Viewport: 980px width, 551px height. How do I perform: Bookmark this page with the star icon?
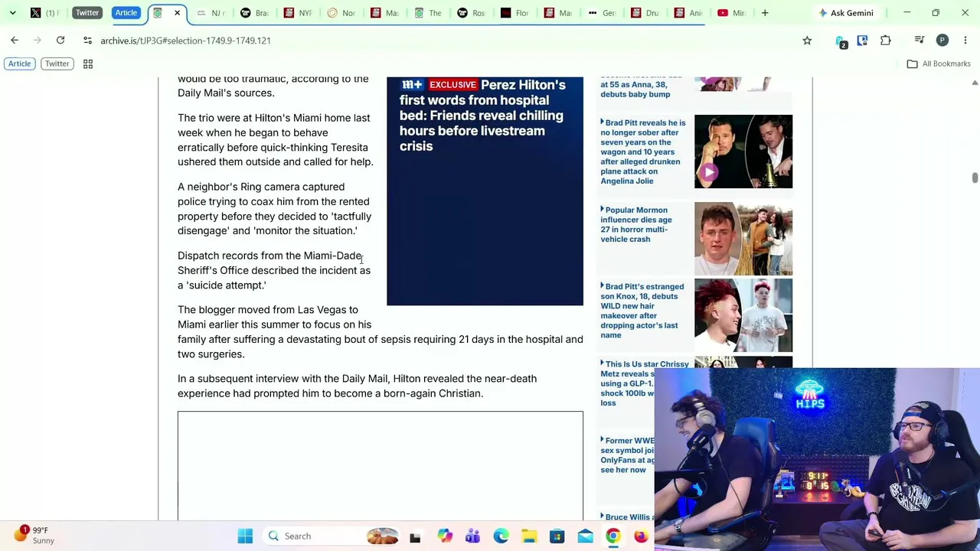[807, 41]
